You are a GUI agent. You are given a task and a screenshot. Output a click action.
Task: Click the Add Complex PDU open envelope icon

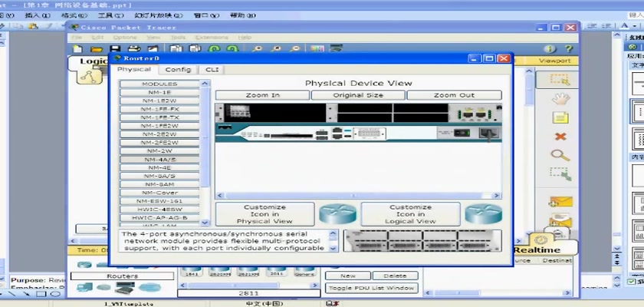pos(560,220)
